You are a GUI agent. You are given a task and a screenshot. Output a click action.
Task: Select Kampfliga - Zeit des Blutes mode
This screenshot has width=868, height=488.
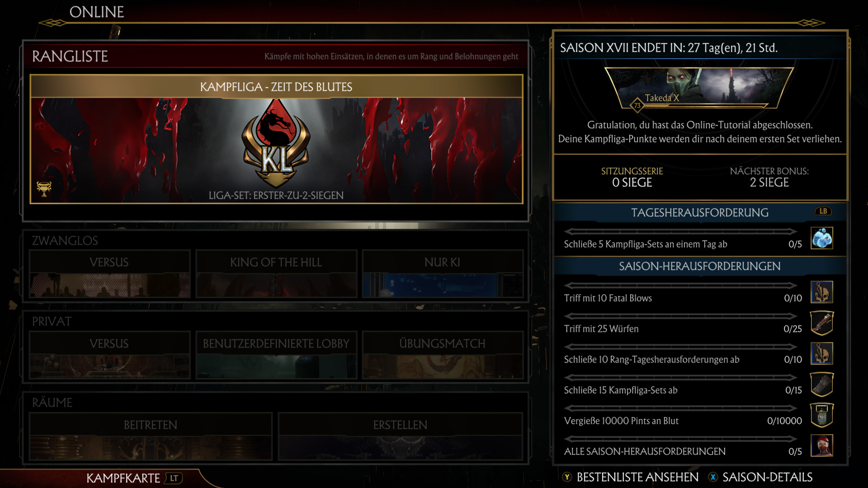[x=276, y=139]
